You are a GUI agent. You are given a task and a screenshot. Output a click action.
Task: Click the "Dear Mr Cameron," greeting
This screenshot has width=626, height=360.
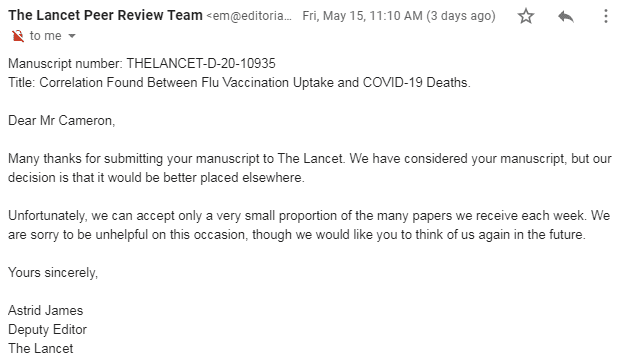61,121
